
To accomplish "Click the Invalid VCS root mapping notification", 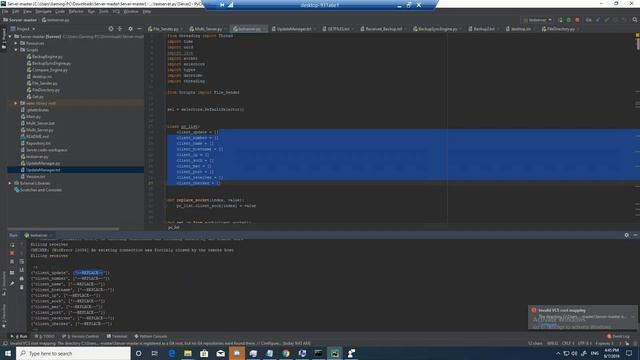I will [582, 316].
